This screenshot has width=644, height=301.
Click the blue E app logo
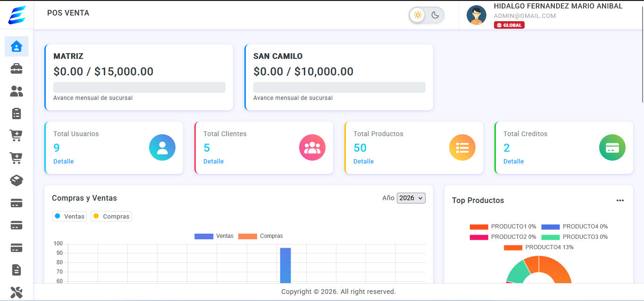(17, 15)
